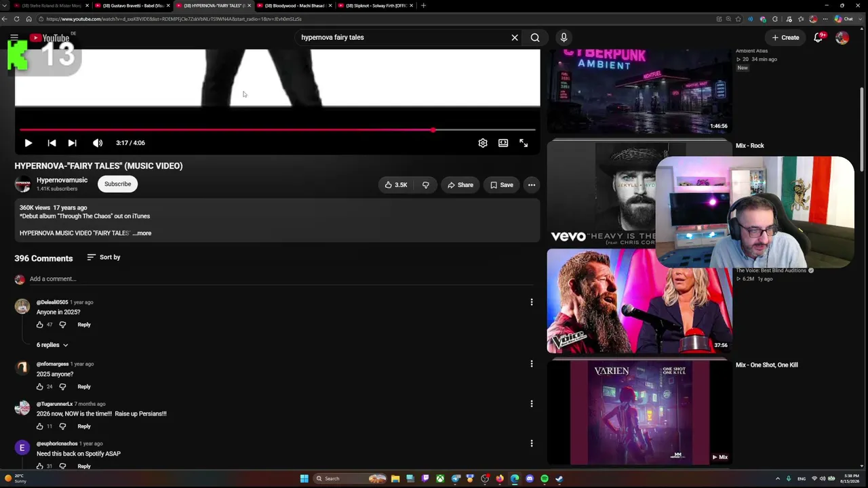Screen dimensions: 868x488
Task: Open options for '2025 anyone?' comment
Action: click(x=532, y=364)
